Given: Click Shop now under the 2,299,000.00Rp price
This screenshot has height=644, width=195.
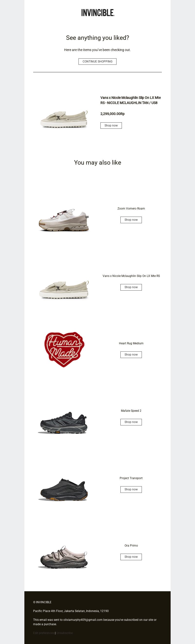Looking at the screenshot, I should click(x=111, y=126).
